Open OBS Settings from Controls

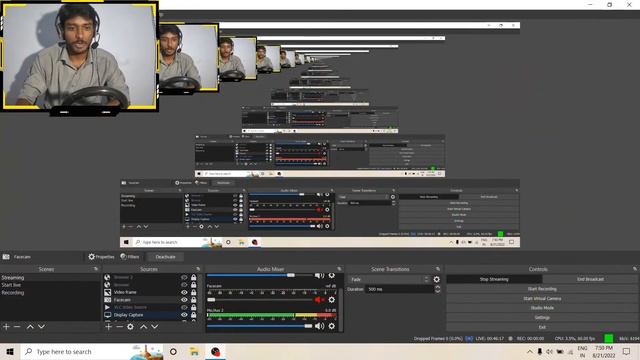[x=542, y=317]
